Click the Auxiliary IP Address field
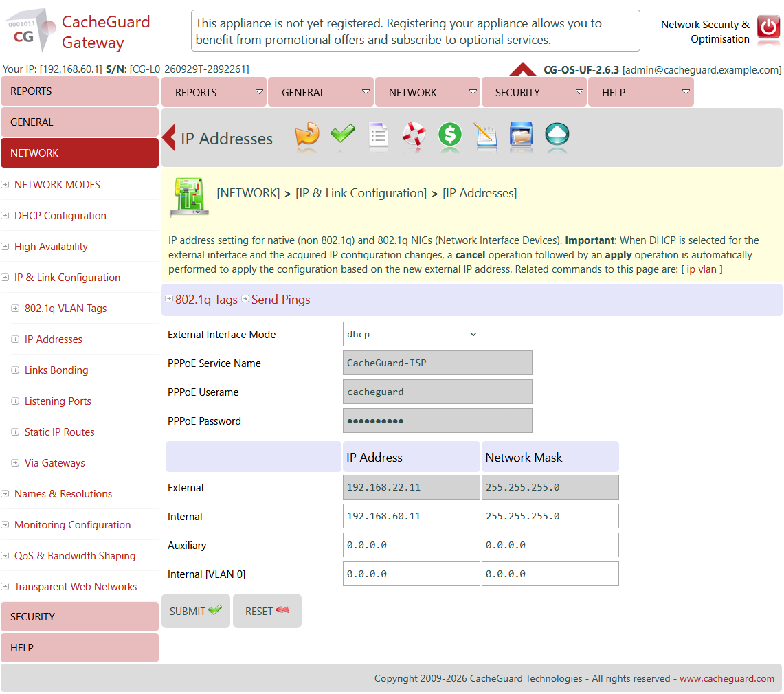The image size is (784, 694). 411,546
